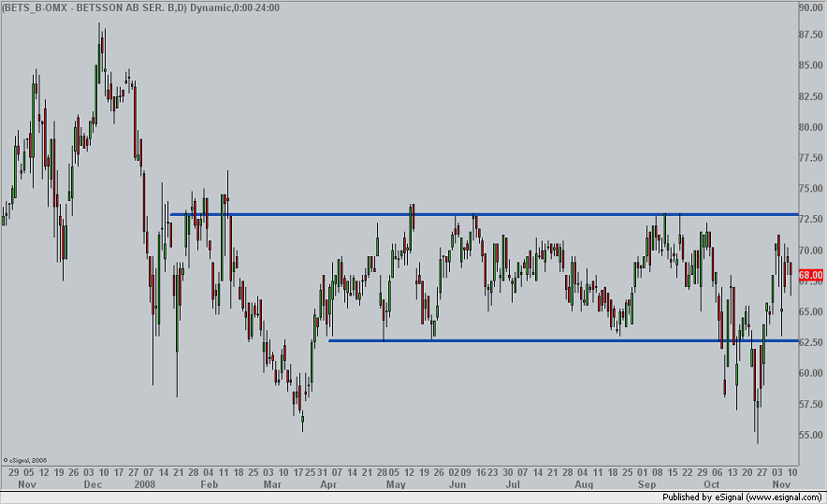Viewport: 827px width, 504px height.
Task: Click the Apr month marker on time axis
Action: click(x=328, y=484)
